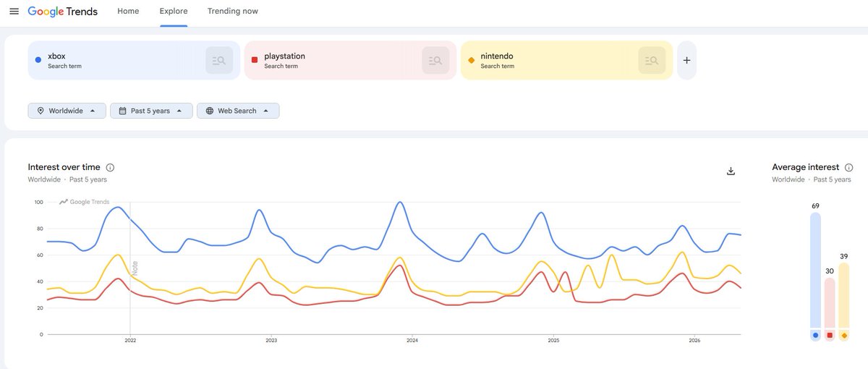Click the xbox term search-explore icon

219,60
